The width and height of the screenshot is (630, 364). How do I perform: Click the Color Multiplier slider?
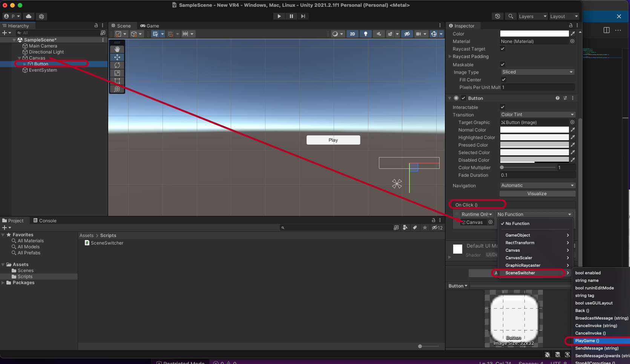click(x=528, y=167)
